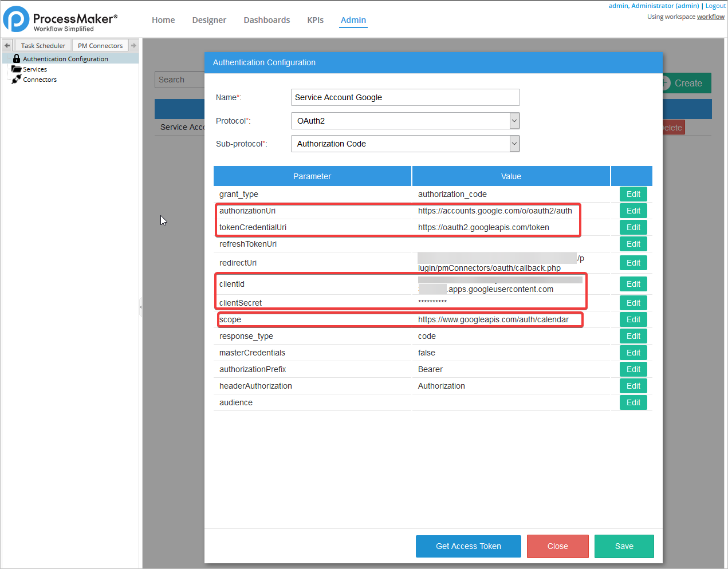Click the headerAuthorization Authorization value
The width and height of the screenshot is (728, 569).
[x=442, y=386]
